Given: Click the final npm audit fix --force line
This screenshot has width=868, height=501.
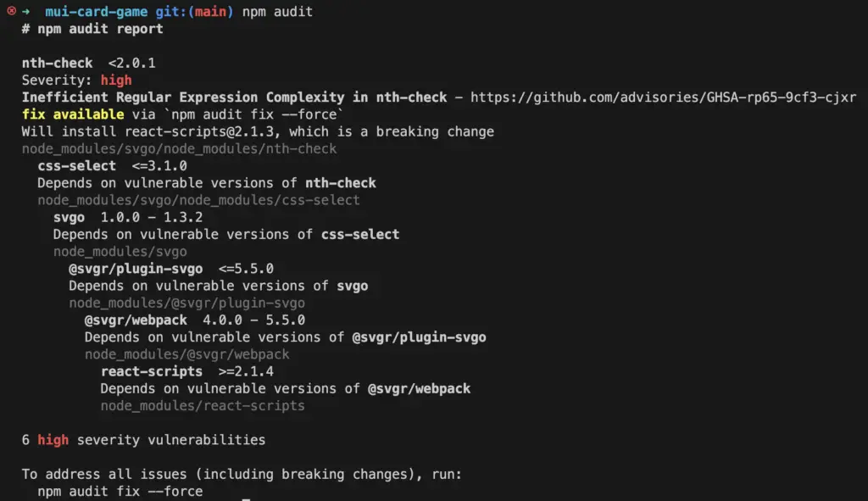Looking at the screenshot, I should (120, 492).
